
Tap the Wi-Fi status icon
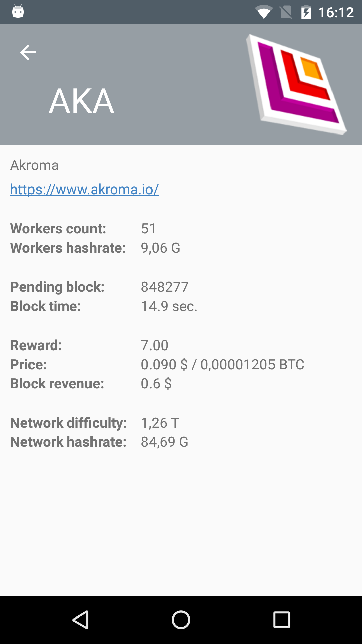263,13
